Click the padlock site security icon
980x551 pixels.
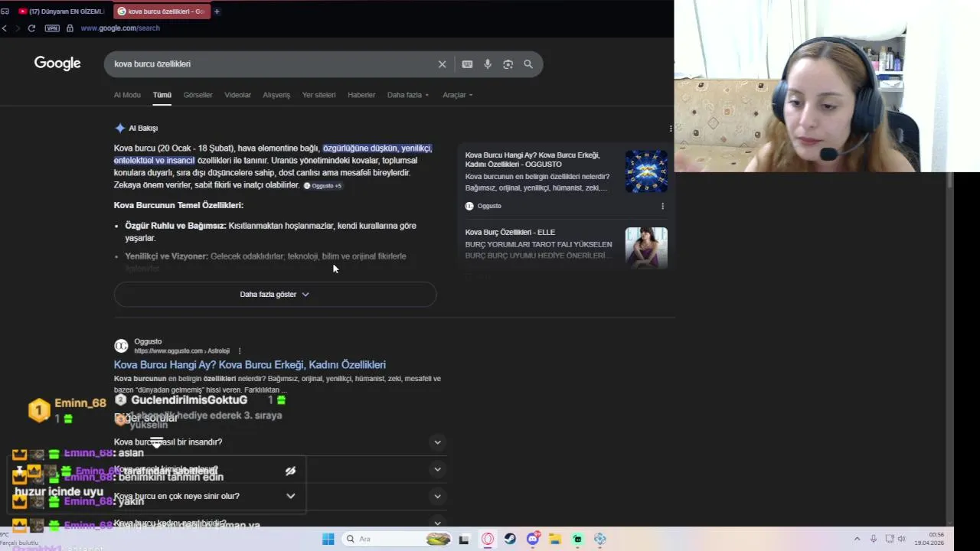point(70,28)
